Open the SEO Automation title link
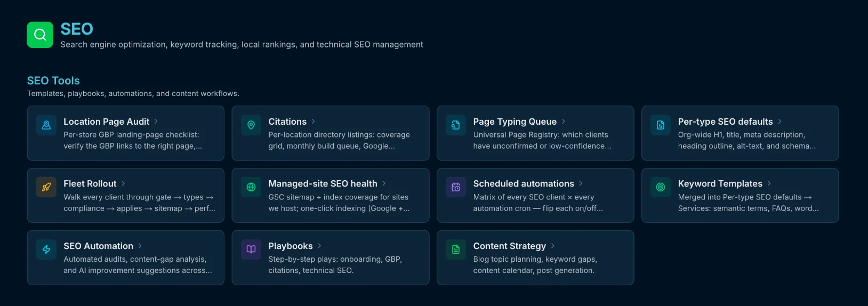 point(98,246)
